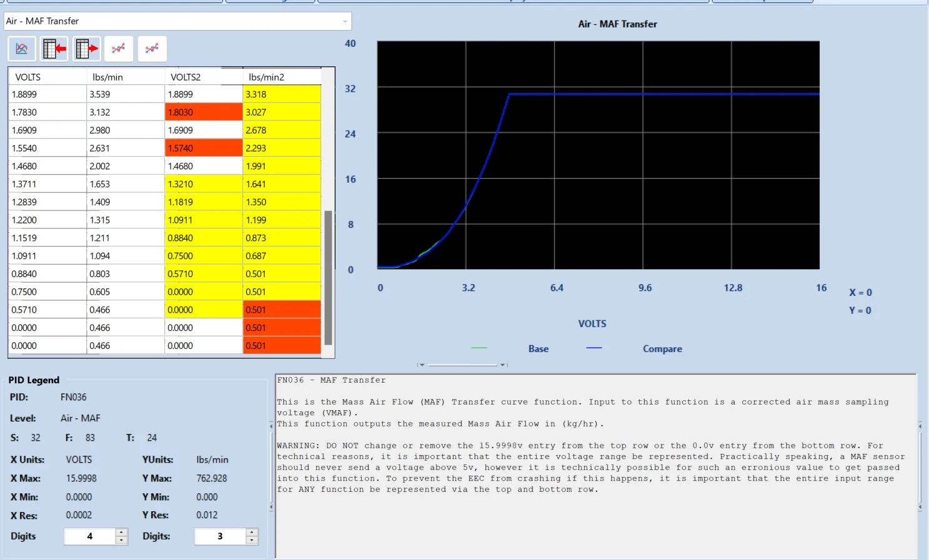Increase the Y Digits value with up arrow

pyautogui.click(x=252, y=533)
